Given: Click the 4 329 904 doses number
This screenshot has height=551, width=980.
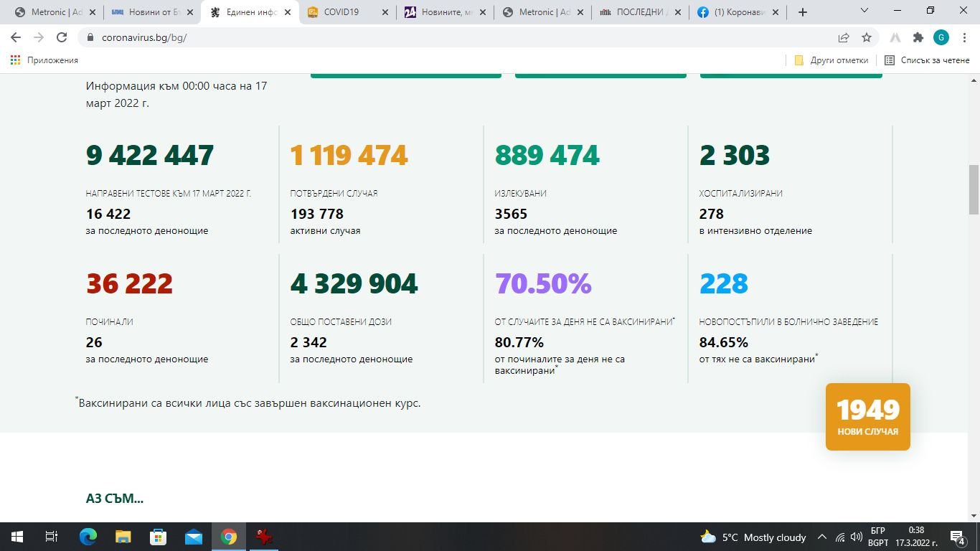Looking at the screenshot, I should pos(354,283).
